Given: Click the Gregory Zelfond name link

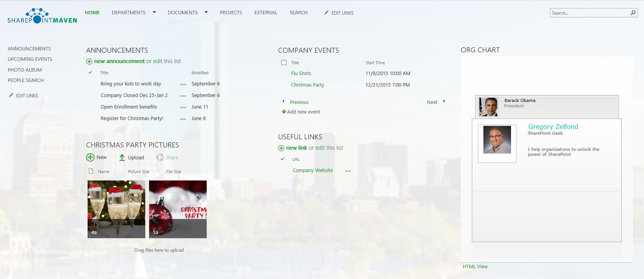Looking at the screenshot, I should tap(553, 127).
